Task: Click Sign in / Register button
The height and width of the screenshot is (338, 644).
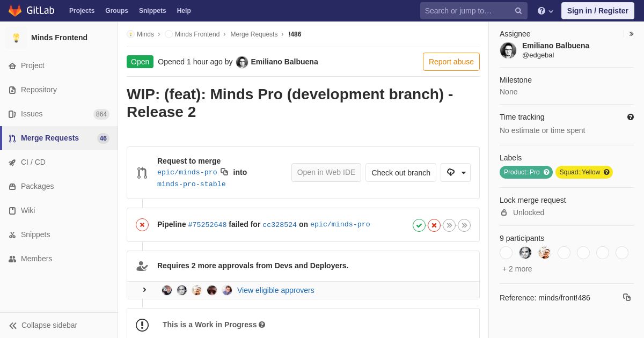Action: (598, 11)
